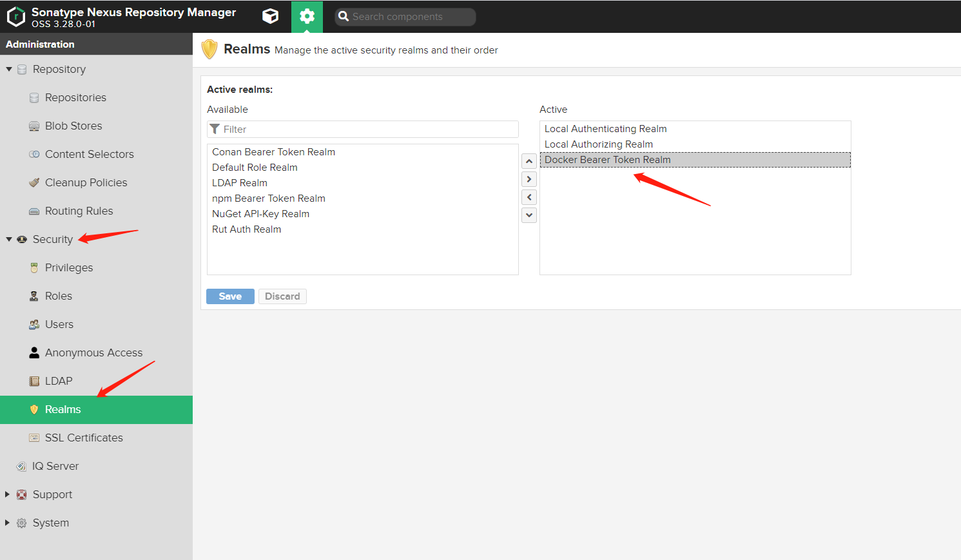This screenshot has height=560, width=961.
Task: Click the Save button
Action: (230, 296)
